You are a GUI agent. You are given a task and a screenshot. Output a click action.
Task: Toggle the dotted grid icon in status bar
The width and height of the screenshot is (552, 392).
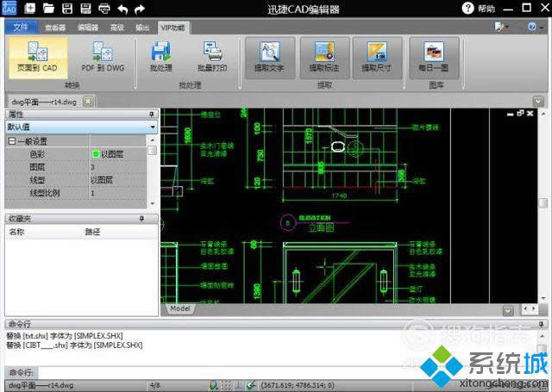tap(226, 386)
